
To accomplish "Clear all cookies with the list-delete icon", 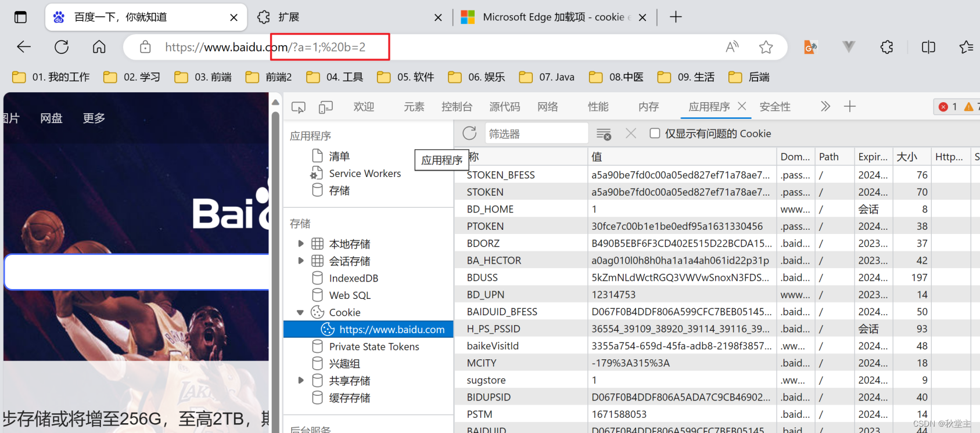I will [604, 134].
